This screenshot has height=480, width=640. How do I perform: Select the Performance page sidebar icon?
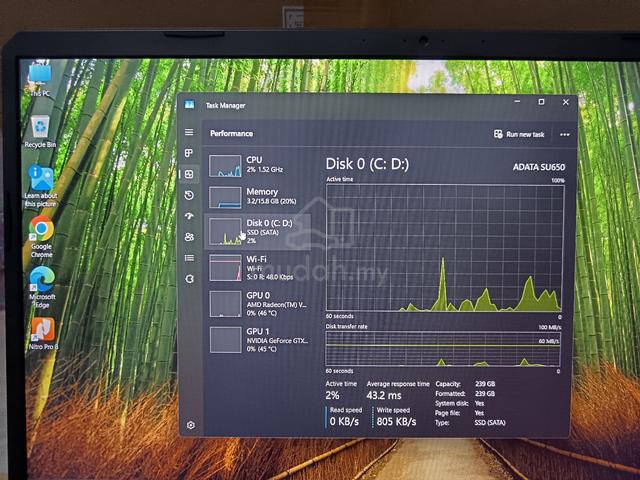click(189, 174)
